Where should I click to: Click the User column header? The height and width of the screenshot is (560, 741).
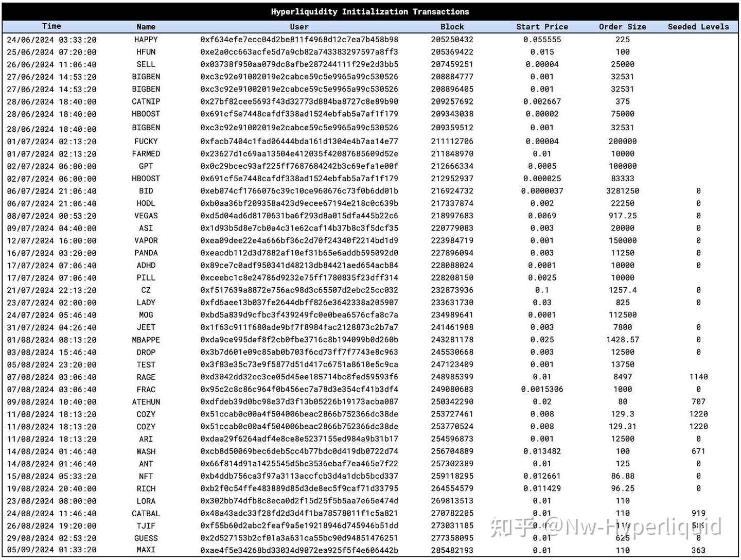click(299, 27)
